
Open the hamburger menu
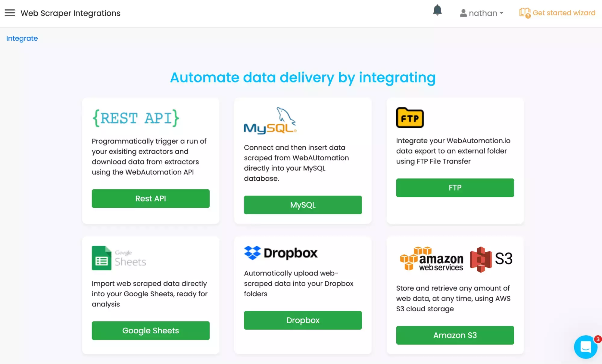(x=10, y=13)
